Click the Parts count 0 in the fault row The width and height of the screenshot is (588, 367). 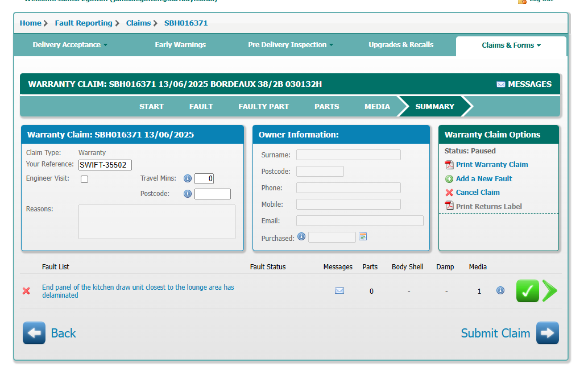tap(371, 291)
